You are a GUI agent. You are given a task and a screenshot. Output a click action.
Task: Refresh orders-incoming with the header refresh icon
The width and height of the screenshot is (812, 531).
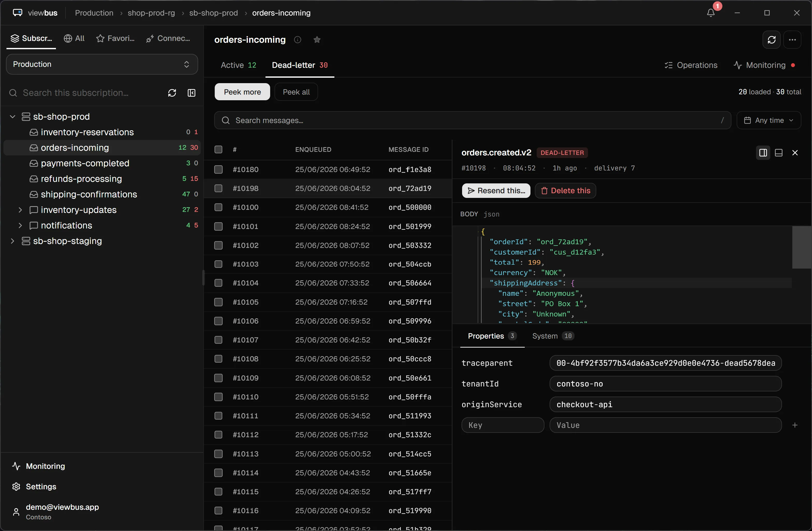771,40
